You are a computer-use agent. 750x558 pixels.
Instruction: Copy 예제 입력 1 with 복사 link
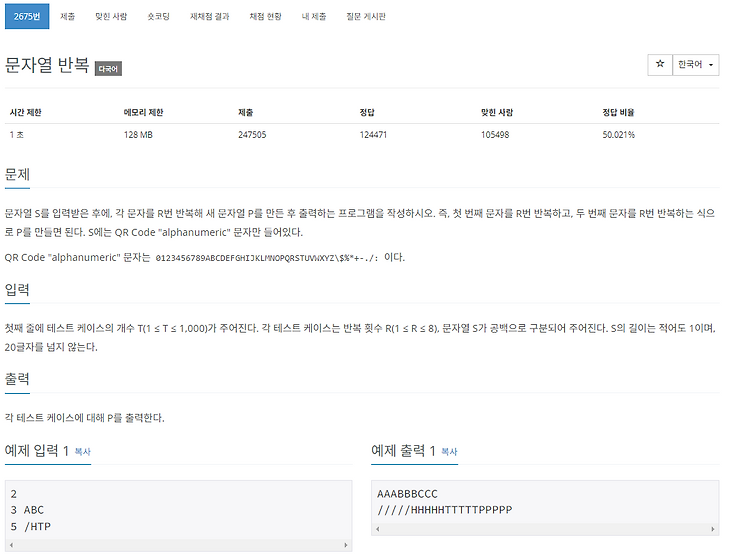[x=83, y=451]
